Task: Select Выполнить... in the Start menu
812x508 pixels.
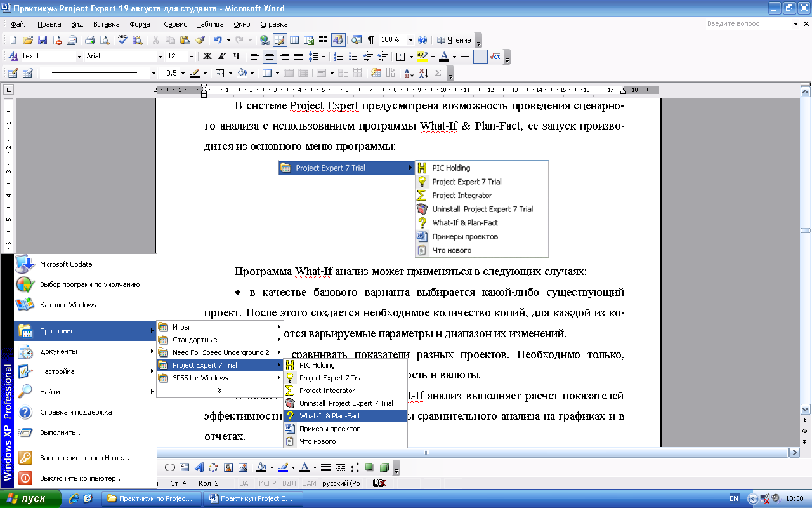Action: pyautogui.click(x=84, y=432)
